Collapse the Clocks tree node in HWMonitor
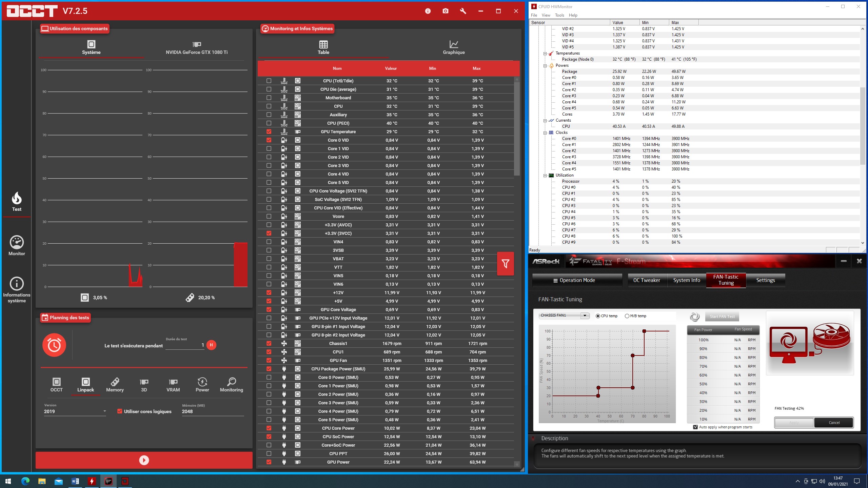 click(545, 133)
